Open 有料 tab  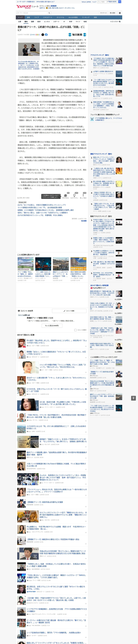point(95,17)
